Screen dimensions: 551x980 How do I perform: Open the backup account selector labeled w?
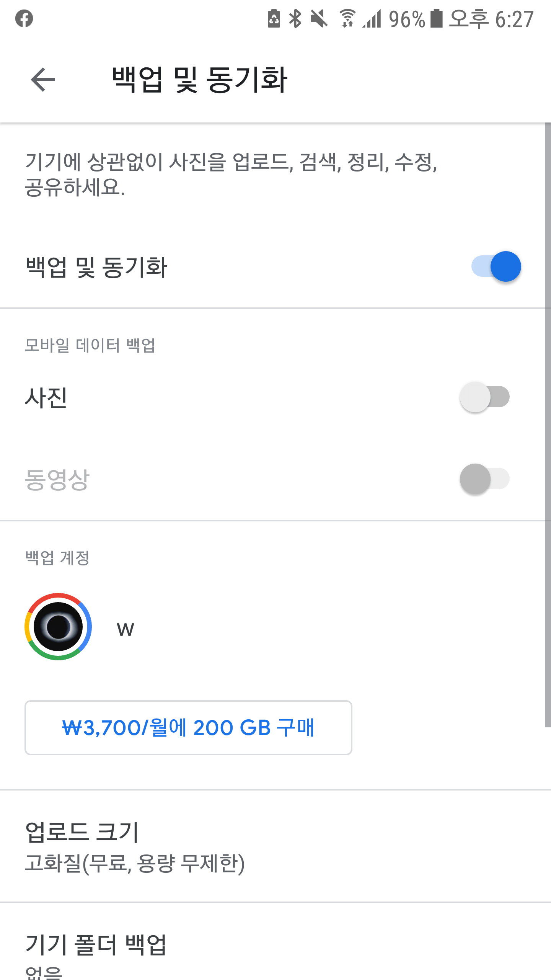click(x=126, y=630)
